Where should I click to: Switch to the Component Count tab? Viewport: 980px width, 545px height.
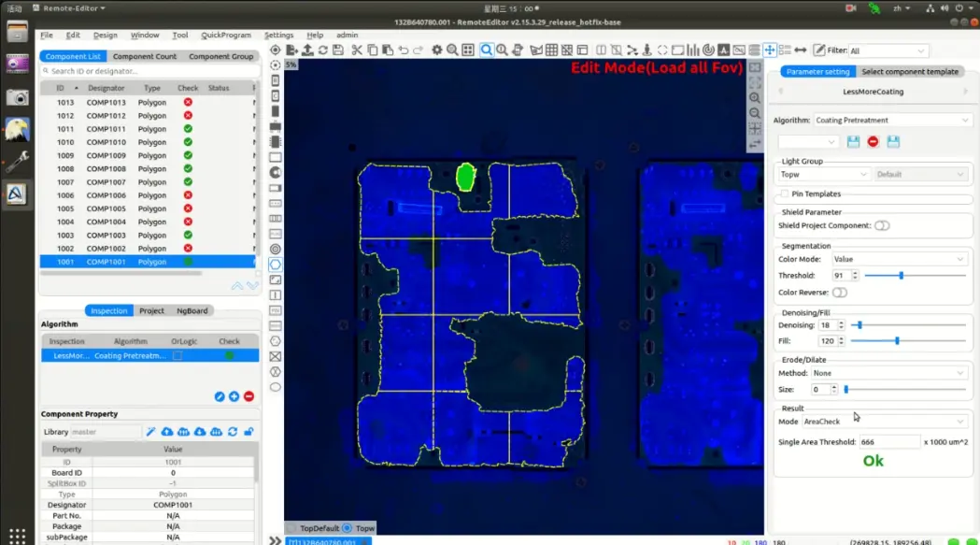tap(145, 57)
